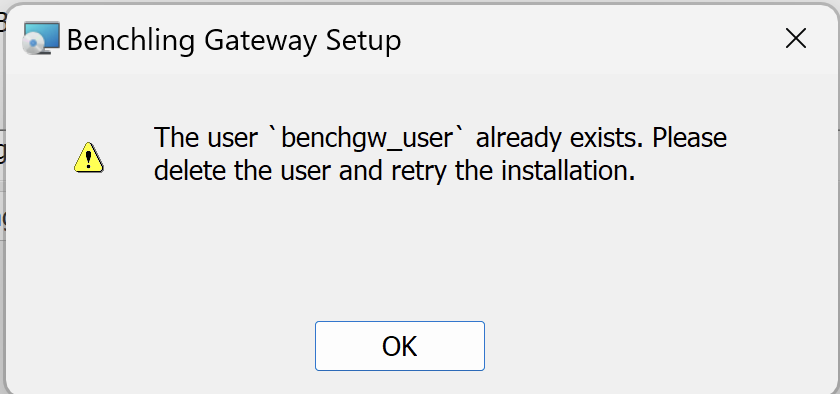This screenshot has height=394, width=840.
Task: Click the installer disc icon in title bar
Action: pyautogui.click(x=41, y=39)
